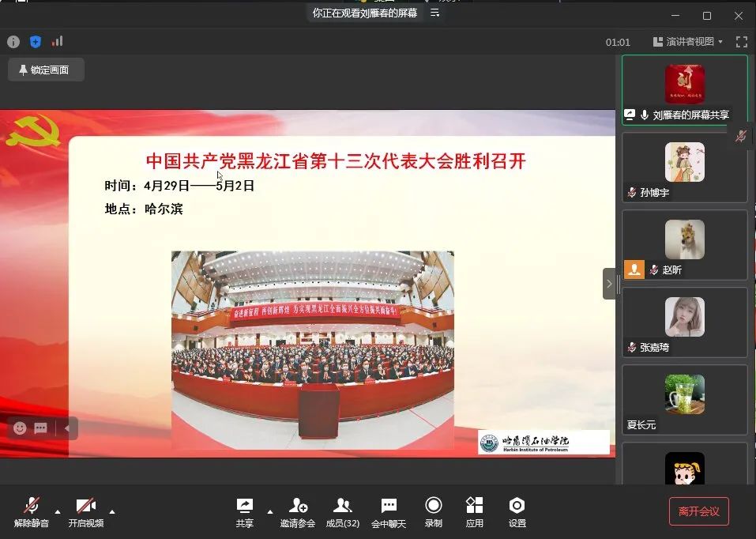The width and height of the screenshot is (756, 539).
Task: Open the arrow menu beside 共享
Action: 270,511
